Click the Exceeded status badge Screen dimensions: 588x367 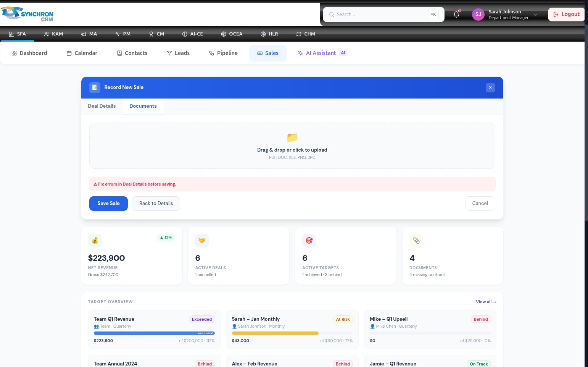tap(202, 320)
